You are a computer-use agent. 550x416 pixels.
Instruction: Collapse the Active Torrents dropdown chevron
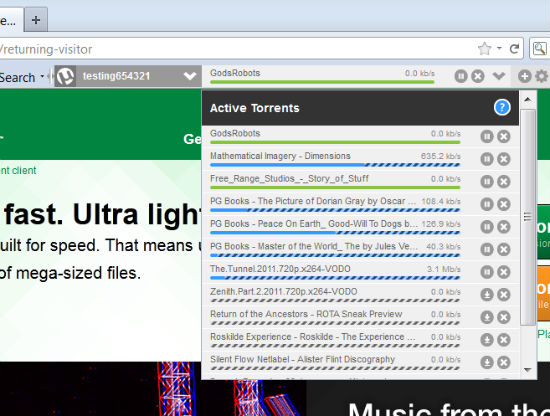click(498, 76)
